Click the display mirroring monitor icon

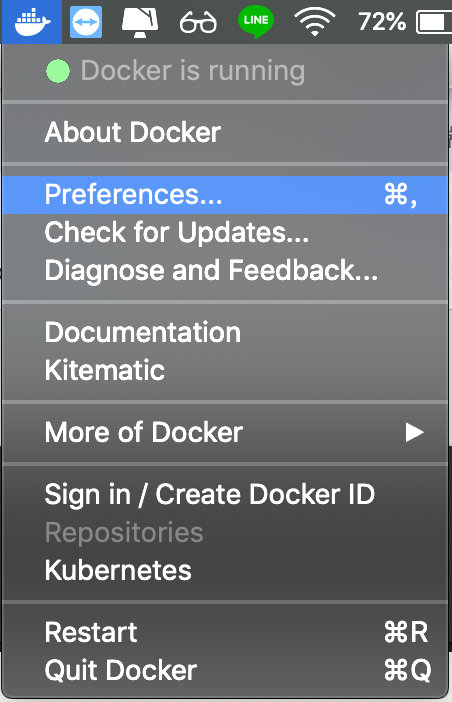point(140,22)
